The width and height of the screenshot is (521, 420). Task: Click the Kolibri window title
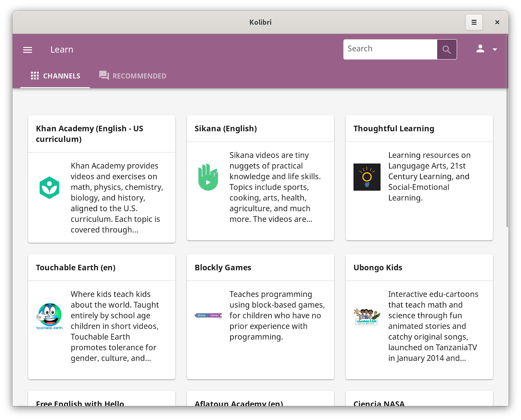pos(260,22)
